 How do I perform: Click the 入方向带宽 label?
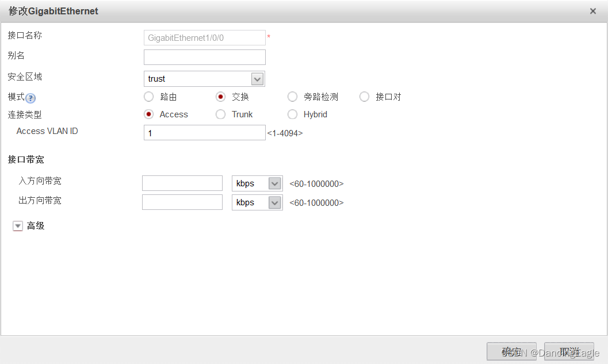[x=40, y=181]
